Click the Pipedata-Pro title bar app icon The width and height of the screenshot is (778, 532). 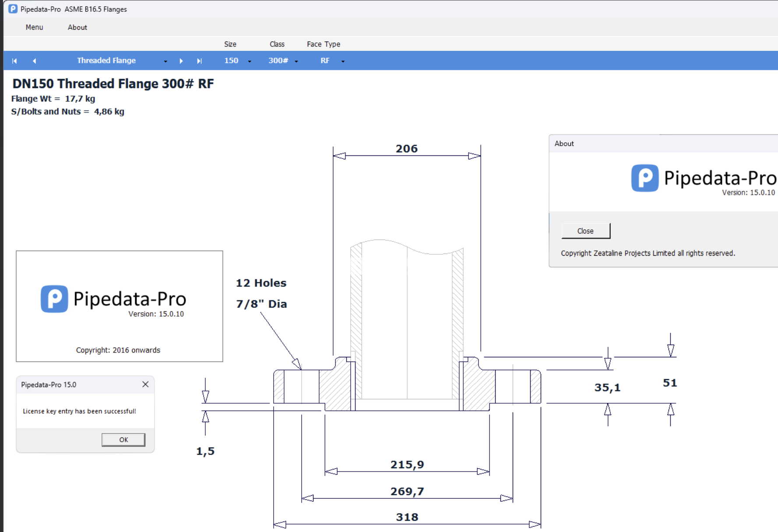point(13,9)
